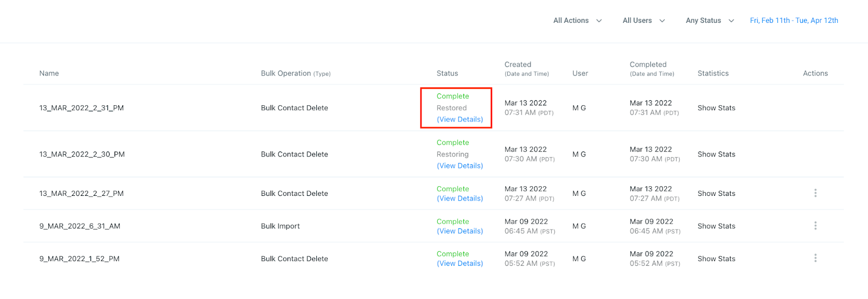This screenshot has width=868, height=299.
Task: Open three-dot menu for 9_MAR_2022_1_52_PM row
Action: (x=815, y=258)
